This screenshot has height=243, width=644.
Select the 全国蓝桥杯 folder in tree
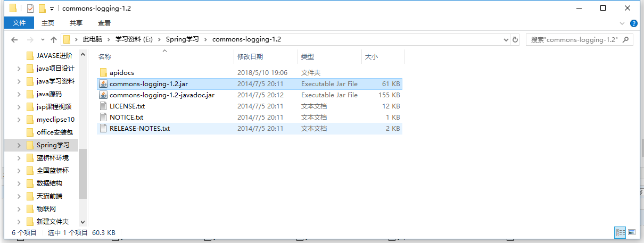[52, 171]
